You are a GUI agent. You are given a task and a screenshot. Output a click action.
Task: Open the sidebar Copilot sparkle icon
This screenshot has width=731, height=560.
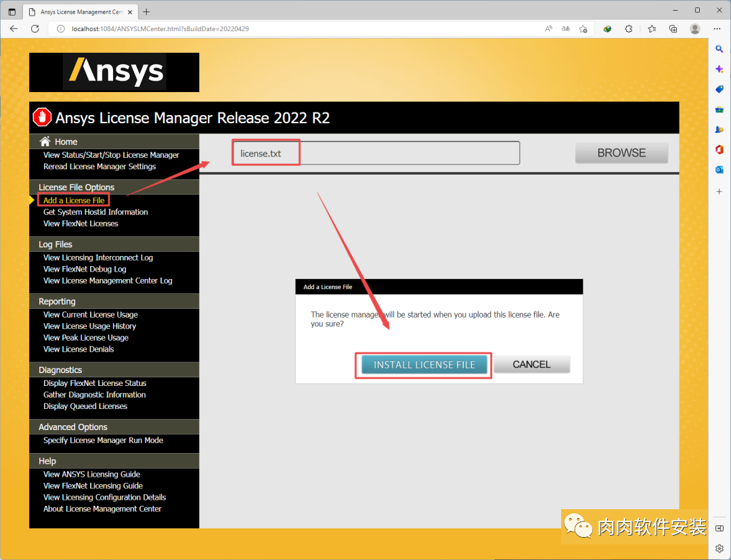click(719, 69)
